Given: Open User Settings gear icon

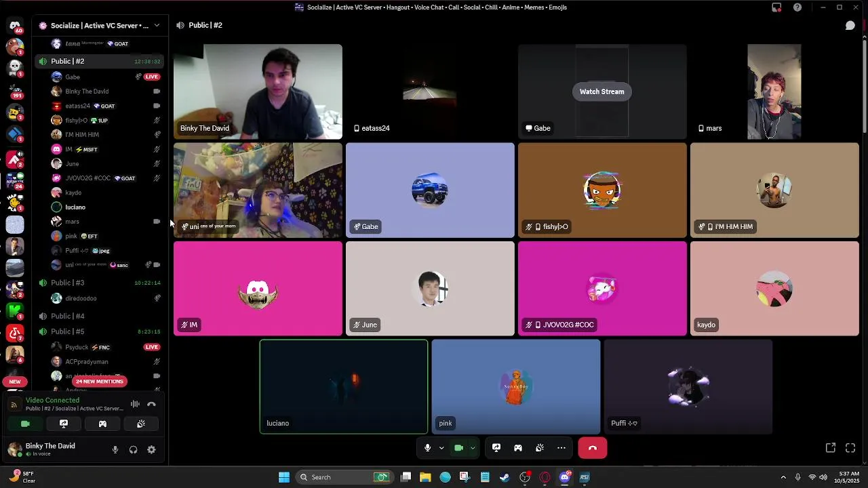Looking at the screenshot, I should click(x=151, y=449).
